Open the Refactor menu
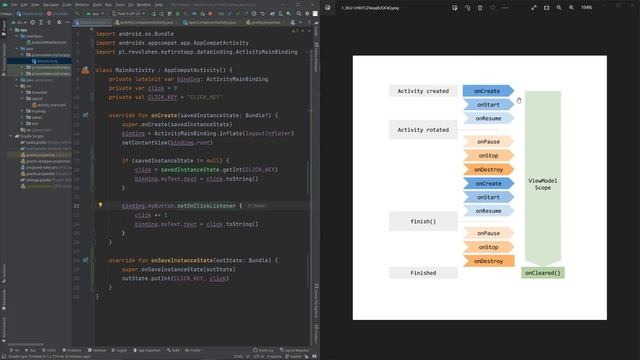This screenshot has height=360, width=640. (x=82, y=5)
